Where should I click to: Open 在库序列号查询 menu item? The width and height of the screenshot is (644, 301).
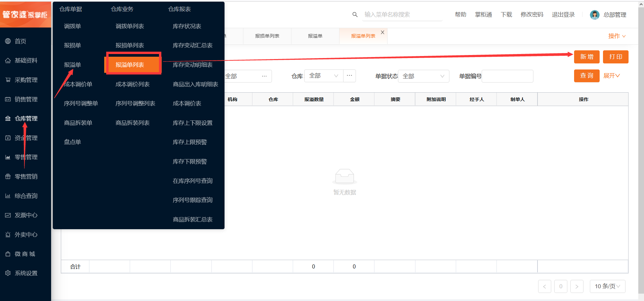point(193,181)
